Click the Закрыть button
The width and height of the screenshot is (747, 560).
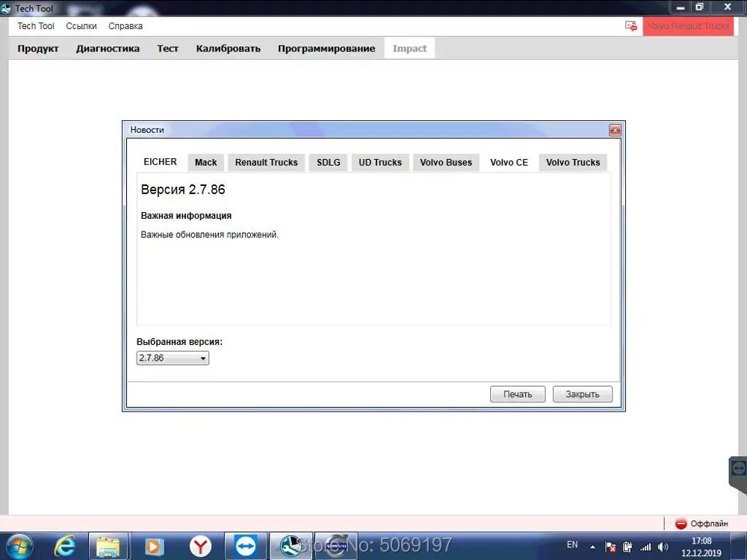(582, 394)
